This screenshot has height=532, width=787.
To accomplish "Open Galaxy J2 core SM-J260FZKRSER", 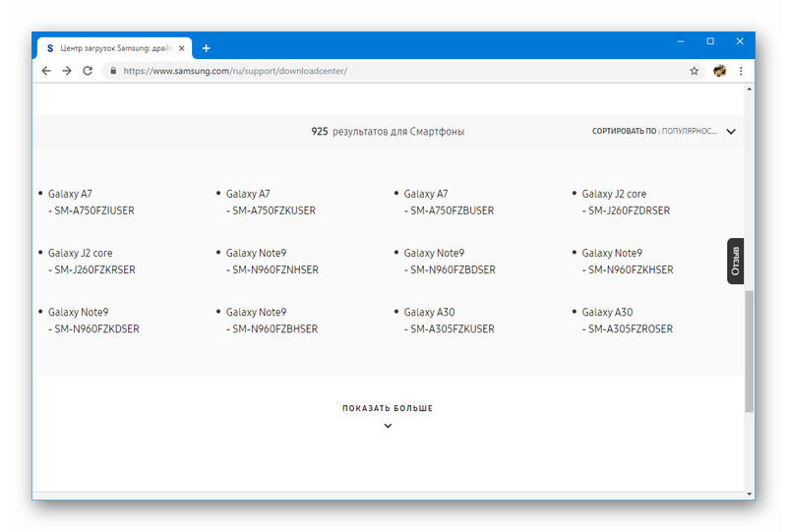I will pyautogui.click(x=91, y=261).
